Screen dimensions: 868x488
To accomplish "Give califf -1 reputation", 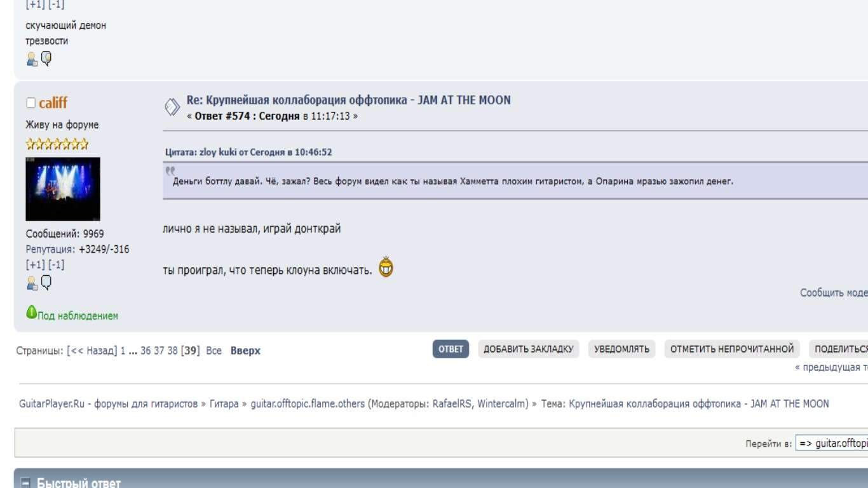I will [x=57, y=264].
